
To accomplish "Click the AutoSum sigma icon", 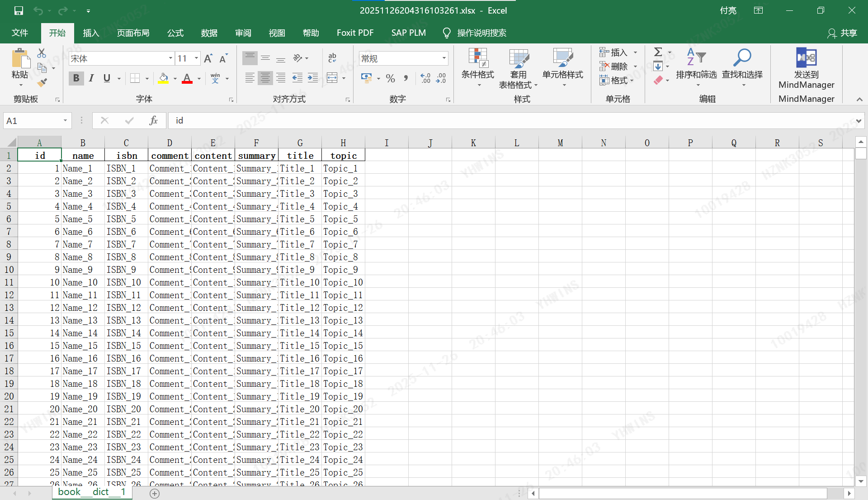I will tap(658, 52).
